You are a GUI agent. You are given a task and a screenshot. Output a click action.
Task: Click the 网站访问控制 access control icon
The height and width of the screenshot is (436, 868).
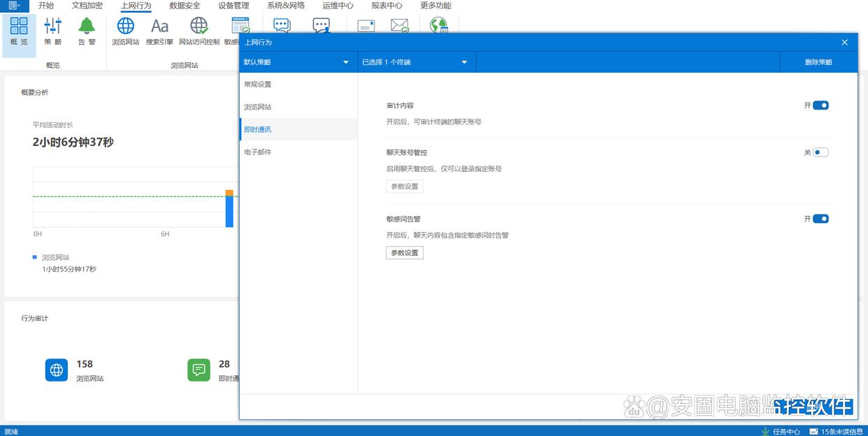[x=198, y=32]
